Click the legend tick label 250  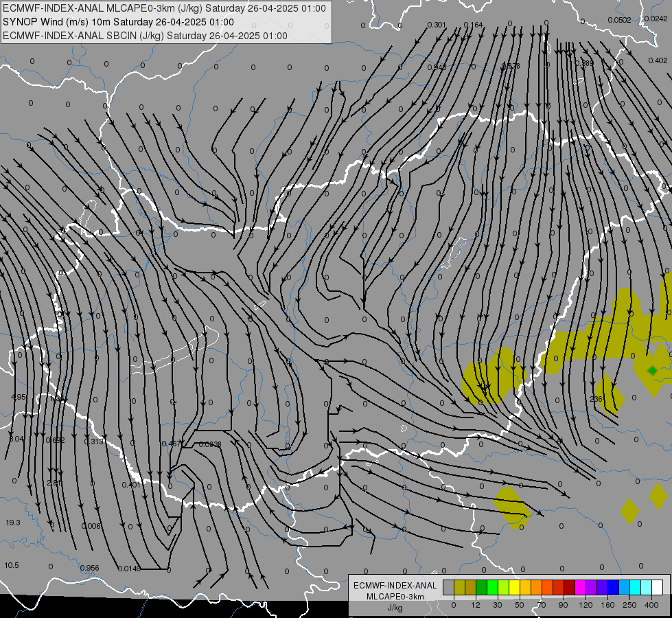click(629, 605)
